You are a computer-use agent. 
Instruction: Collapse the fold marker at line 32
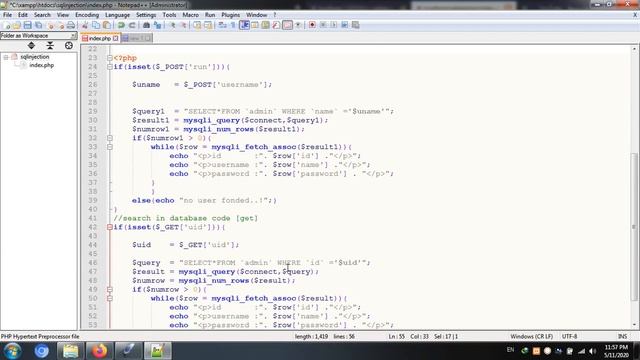pyautogui.click(x=110, y=138)
